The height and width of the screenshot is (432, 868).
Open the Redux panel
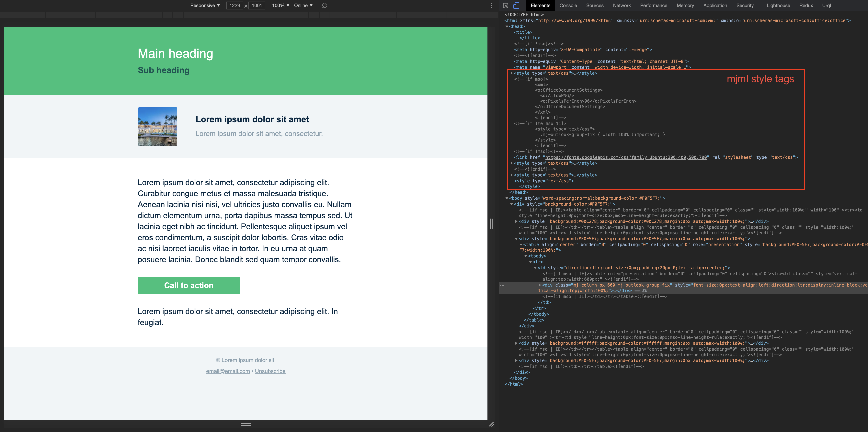(806, 5)
